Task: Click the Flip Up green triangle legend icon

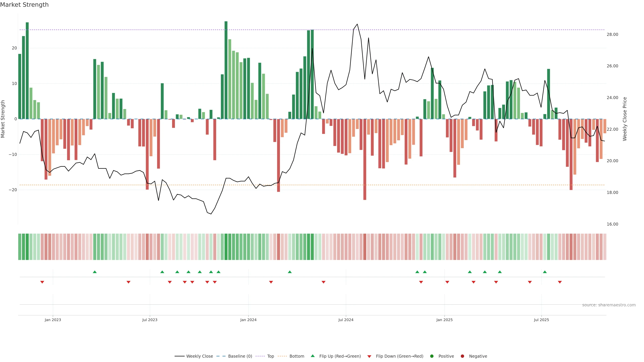Action: [312, 356]
